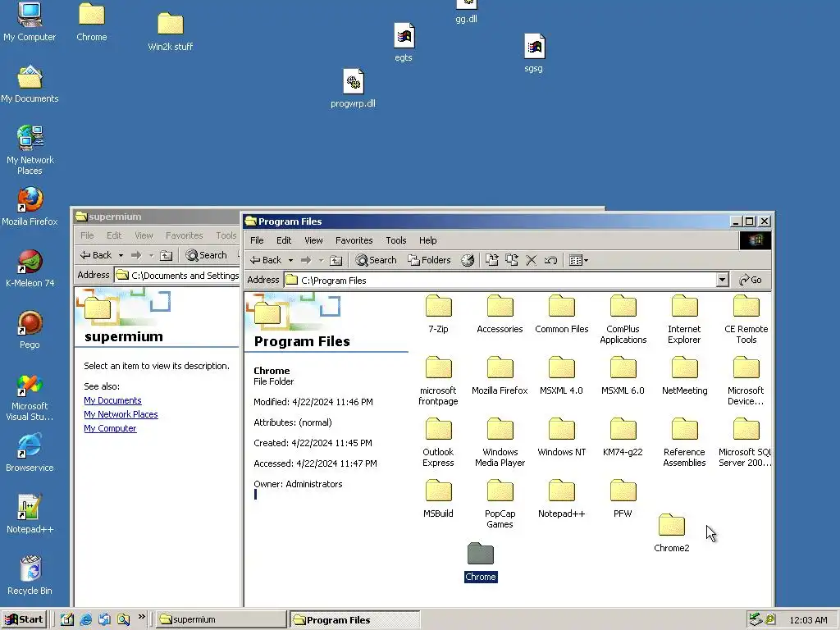Select the KM74-g22 folder
840x630 pixels.
click(623, 438)
